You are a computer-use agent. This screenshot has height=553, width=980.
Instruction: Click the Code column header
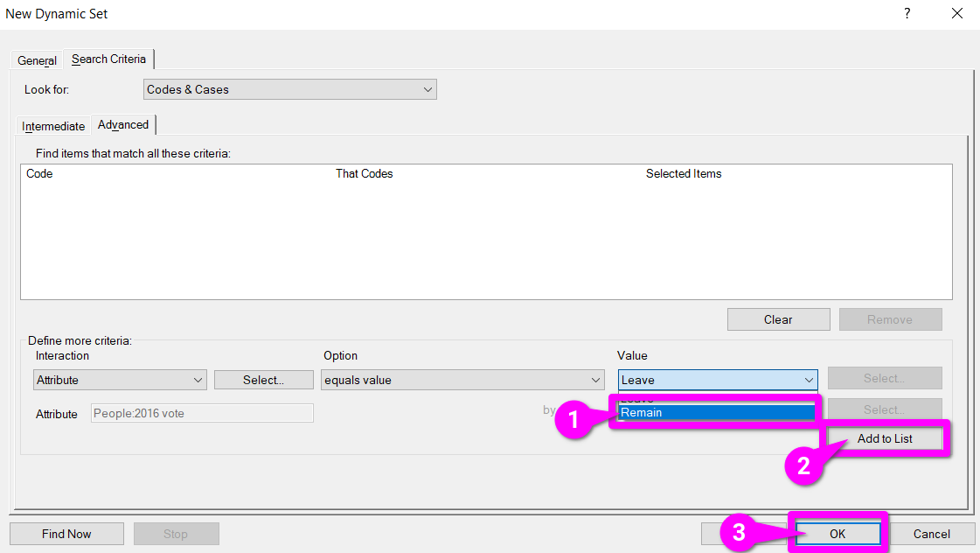click(40, 174)
